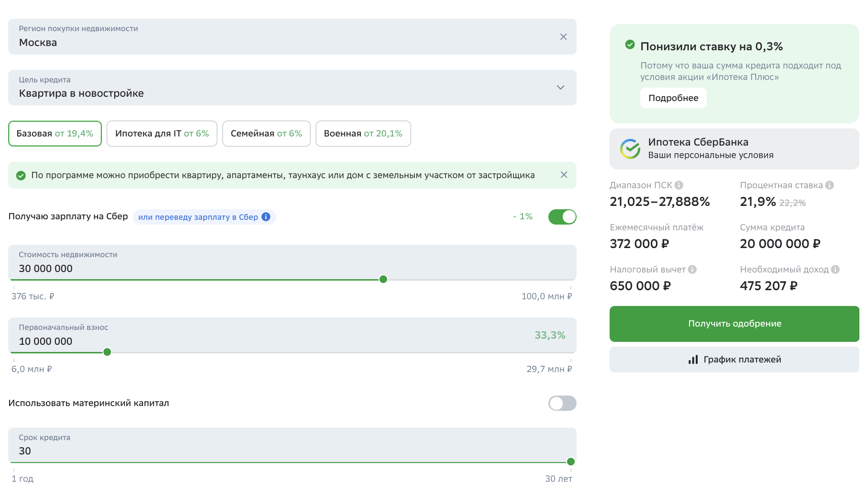Viewport: 868px width, 498px height.
Task: Dismiss the green program info banner
Action: tap(564, 175)
